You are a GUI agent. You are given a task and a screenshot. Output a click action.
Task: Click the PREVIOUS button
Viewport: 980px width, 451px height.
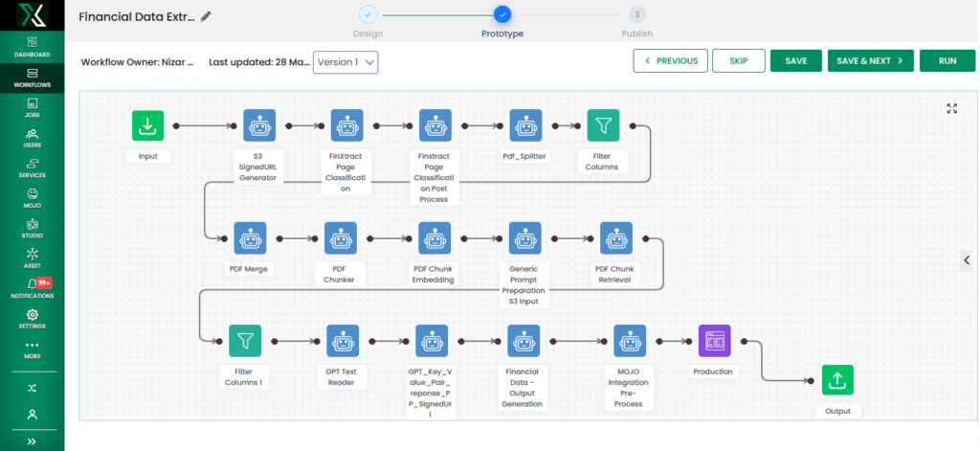pos(671,60)
